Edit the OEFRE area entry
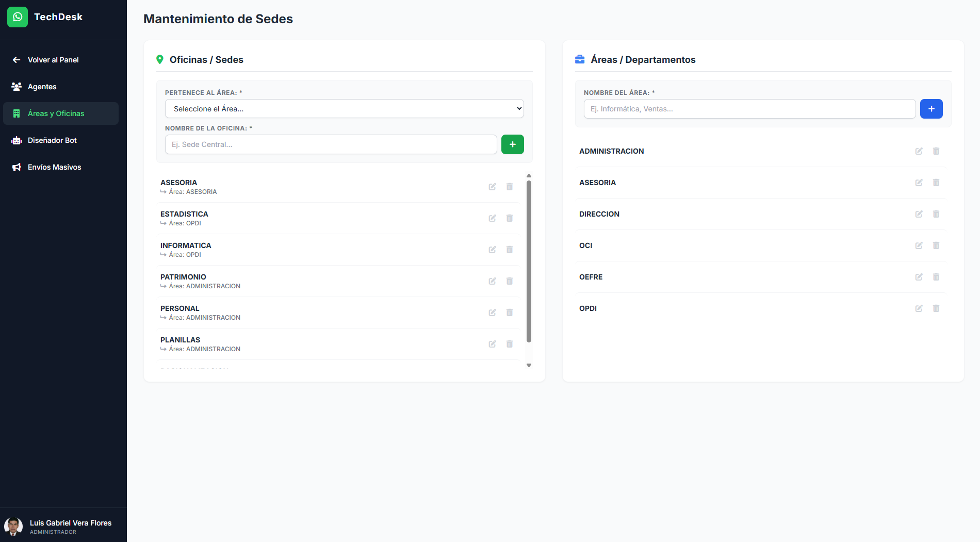The height and width of the screenshot is (542, 980). [x=919, y=277]
